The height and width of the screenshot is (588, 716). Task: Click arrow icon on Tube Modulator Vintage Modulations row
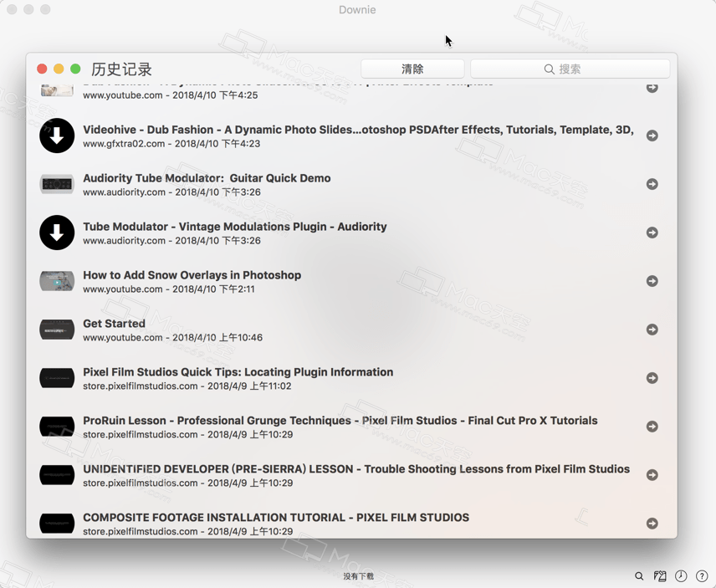coord(652,233)
